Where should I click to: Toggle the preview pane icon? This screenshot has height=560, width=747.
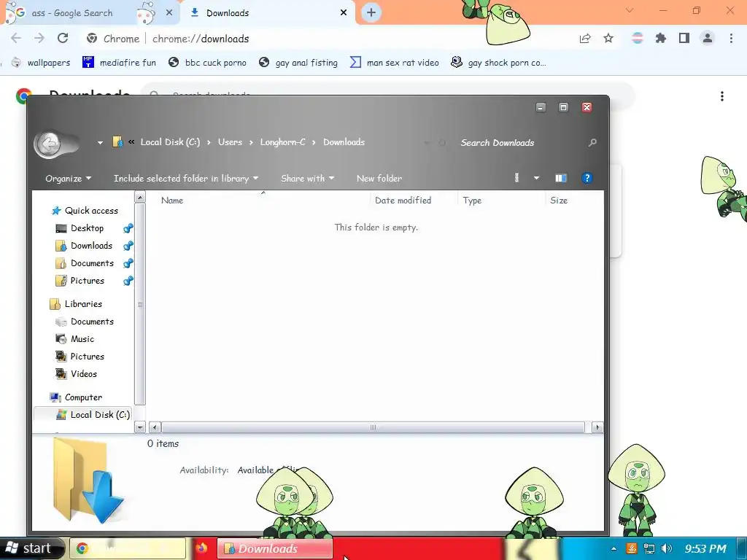561,178
